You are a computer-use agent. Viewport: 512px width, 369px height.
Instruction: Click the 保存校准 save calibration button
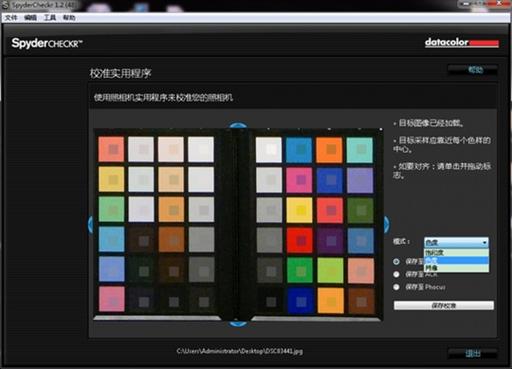444,305
